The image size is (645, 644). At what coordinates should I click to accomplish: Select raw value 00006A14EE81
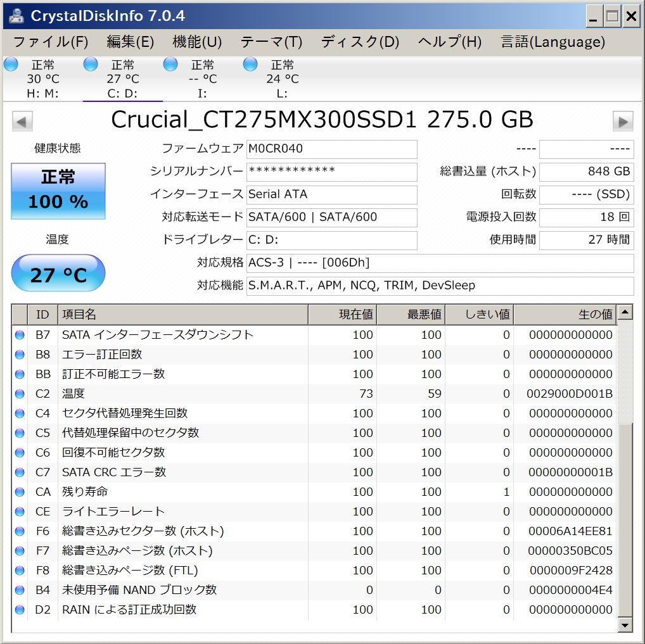pos(570,531)
